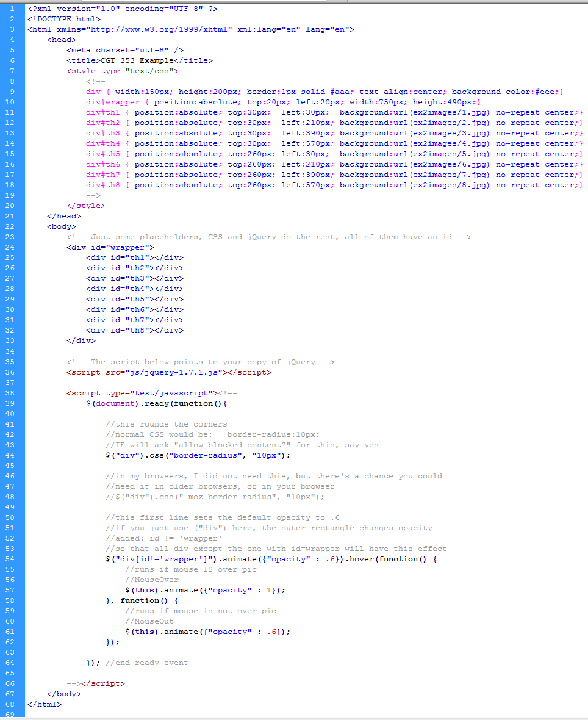Viewport: 588px width, 720px height.
Task: Click the opening <head> tag
Action: [62, 40]
